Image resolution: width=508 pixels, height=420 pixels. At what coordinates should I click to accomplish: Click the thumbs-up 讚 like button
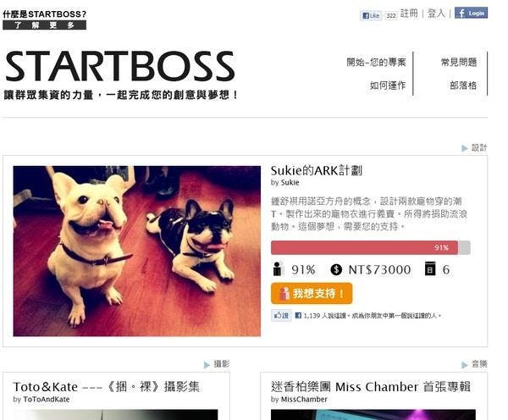coord(281,315)
